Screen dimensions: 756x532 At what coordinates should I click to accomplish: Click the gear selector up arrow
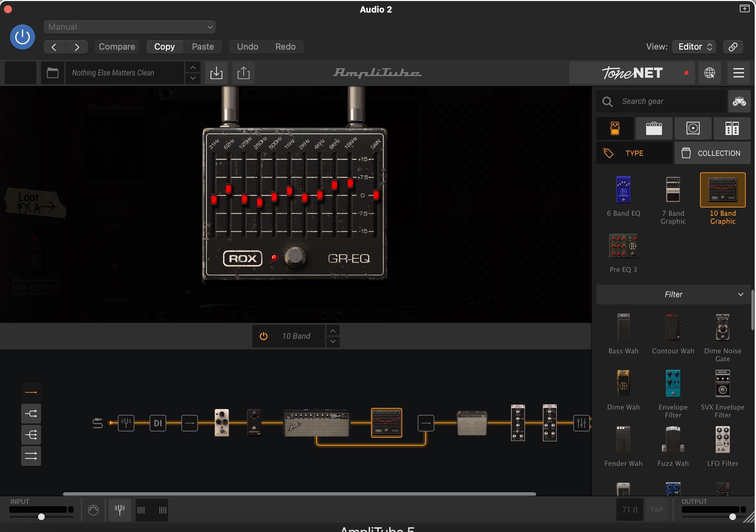point(333,331)
